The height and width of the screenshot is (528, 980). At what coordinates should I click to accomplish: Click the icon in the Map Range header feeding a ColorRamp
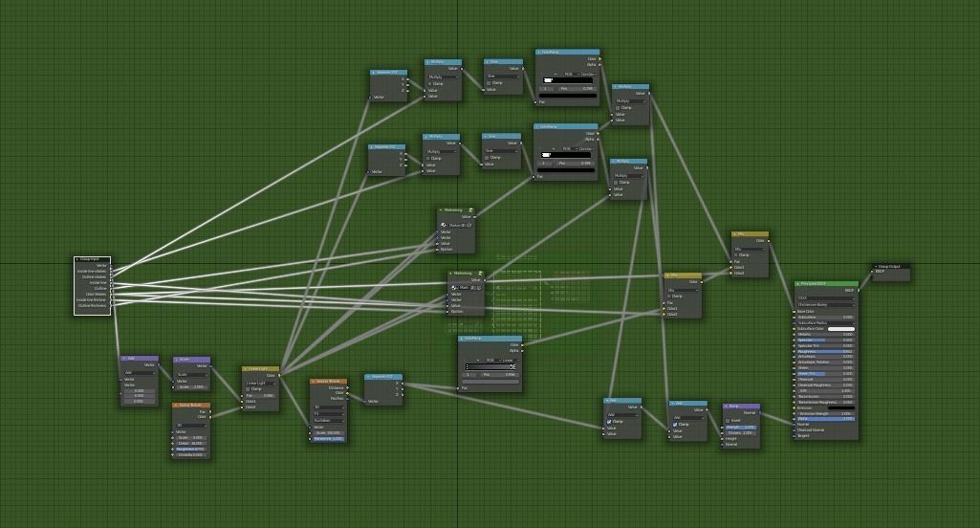470,210
